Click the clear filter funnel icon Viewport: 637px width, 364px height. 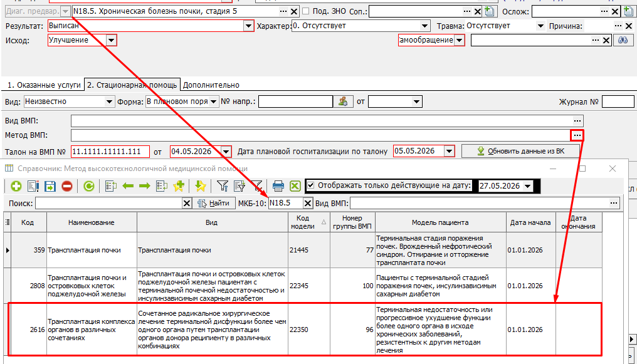click(257, 186)
